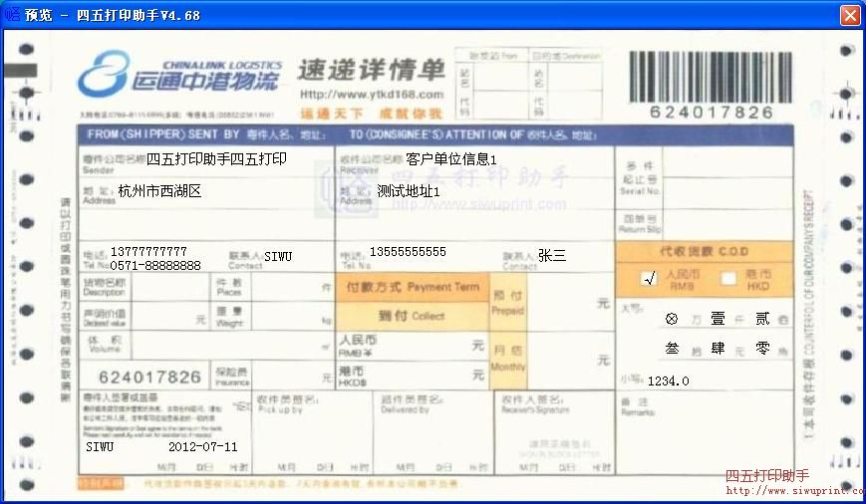Click sender phone 13777777777
This screenshot has height=504, width=866.
[x=148, y=252]
